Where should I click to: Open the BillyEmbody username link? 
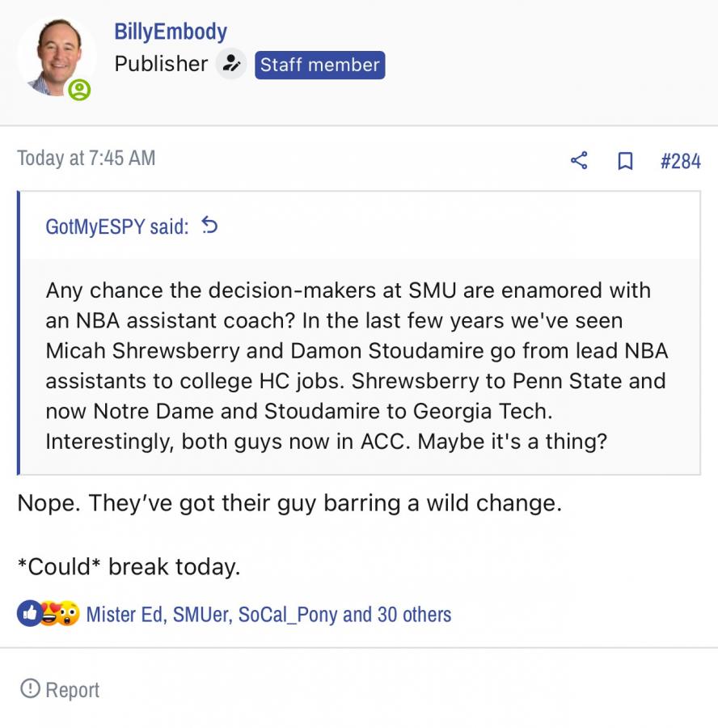(x=171, y=32)
